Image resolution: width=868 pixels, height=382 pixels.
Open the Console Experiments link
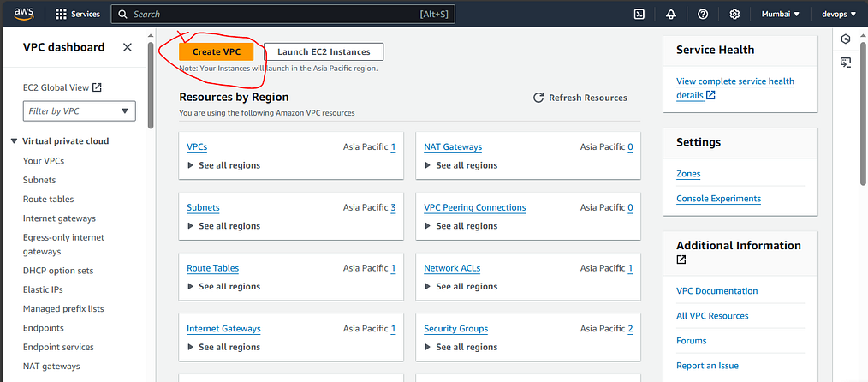click(718, 198)
